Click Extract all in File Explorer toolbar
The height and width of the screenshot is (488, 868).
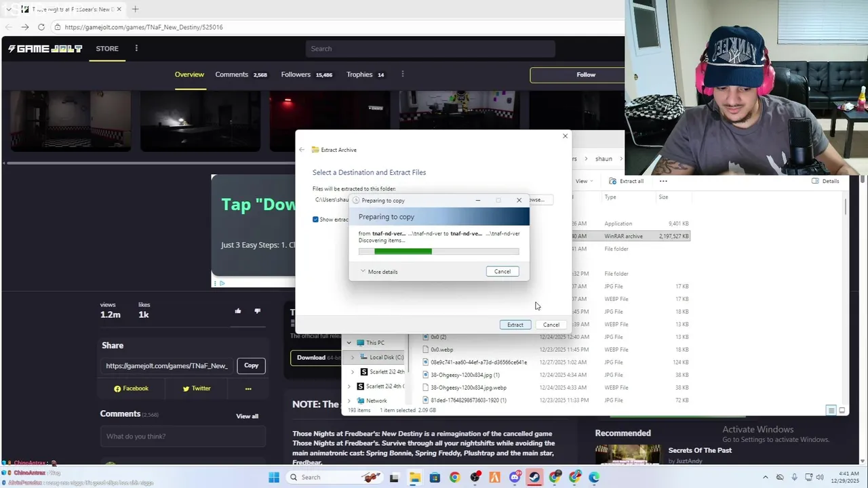click(x=626, y=181)
